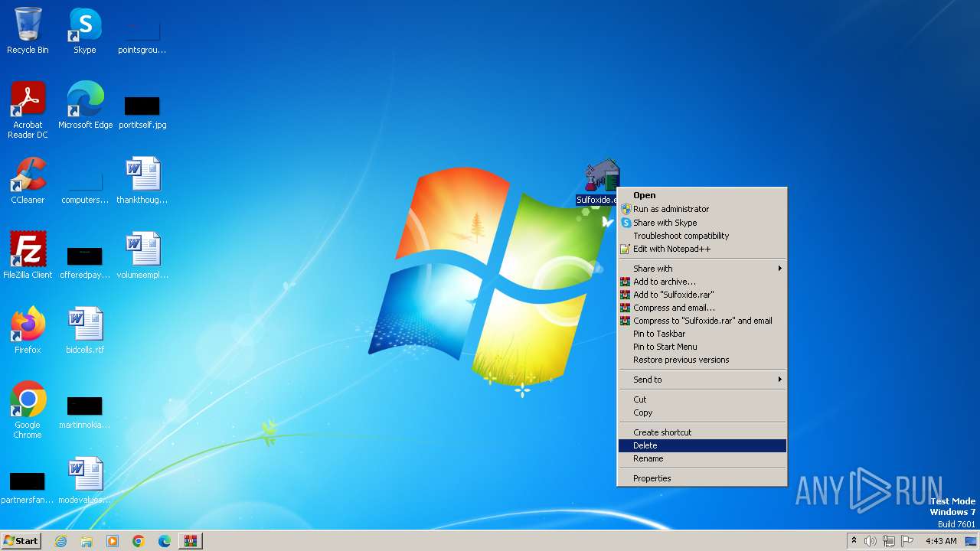Select the bidcells.rtf document icon

click(x=85, y=331)
